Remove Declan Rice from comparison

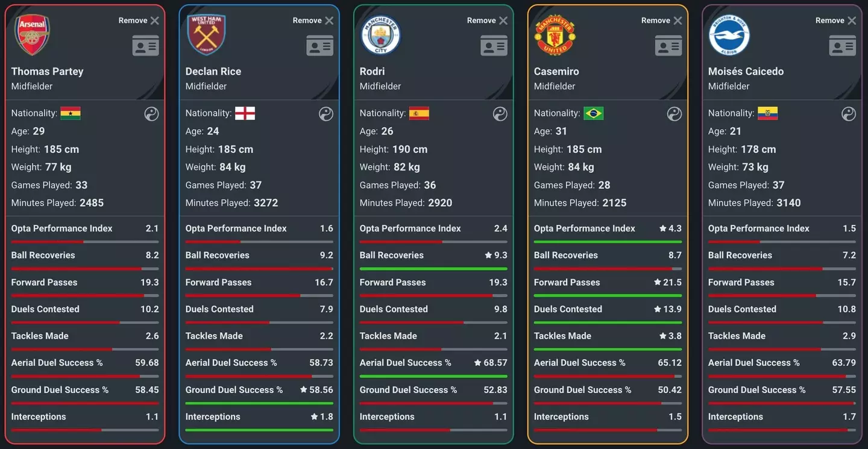[x=313, y=20]
